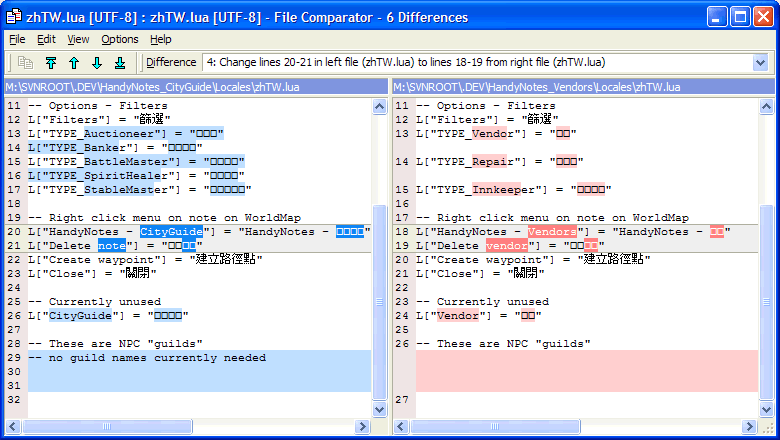Click TYPE_Innkeeper line in right pane

(513, 189)
